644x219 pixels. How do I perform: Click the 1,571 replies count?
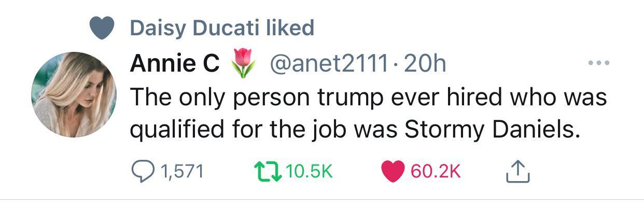pyautogui.click(x=181, y=172)
